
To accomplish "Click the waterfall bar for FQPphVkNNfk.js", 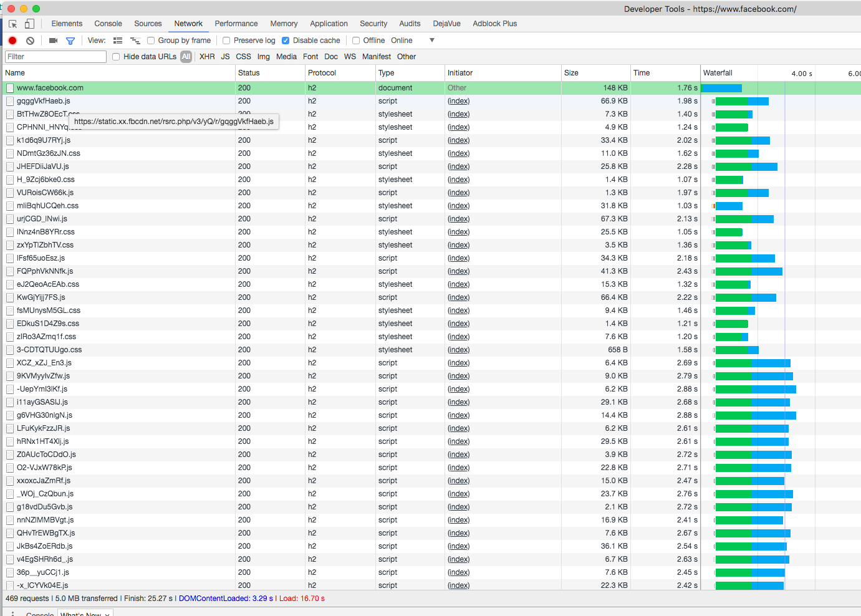I will coord(749,271).
